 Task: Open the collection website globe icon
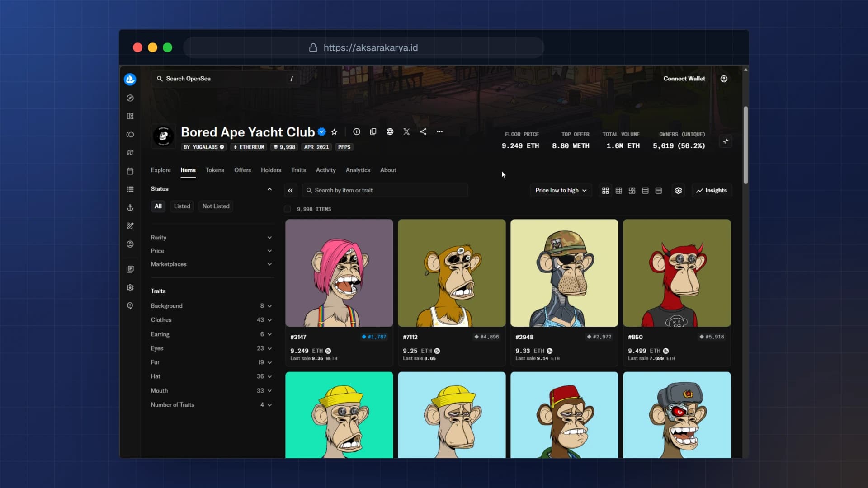click(390, 131)
